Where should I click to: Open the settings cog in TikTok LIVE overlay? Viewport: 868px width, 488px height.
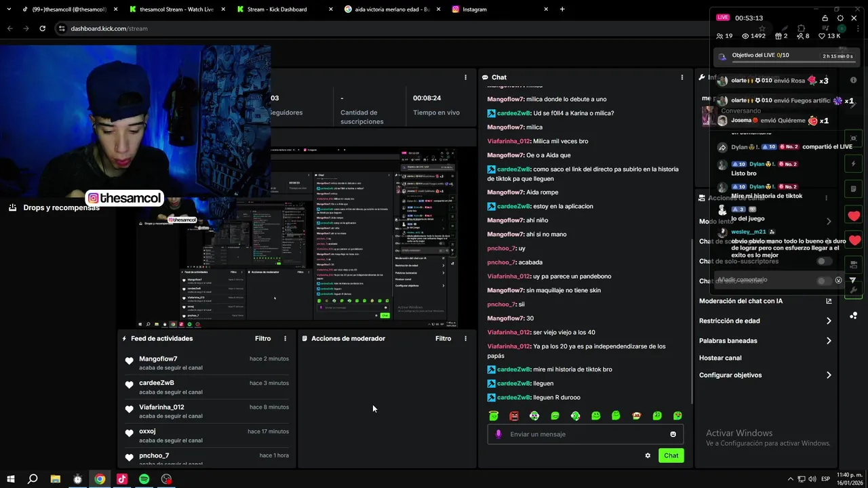coord(840,18)
